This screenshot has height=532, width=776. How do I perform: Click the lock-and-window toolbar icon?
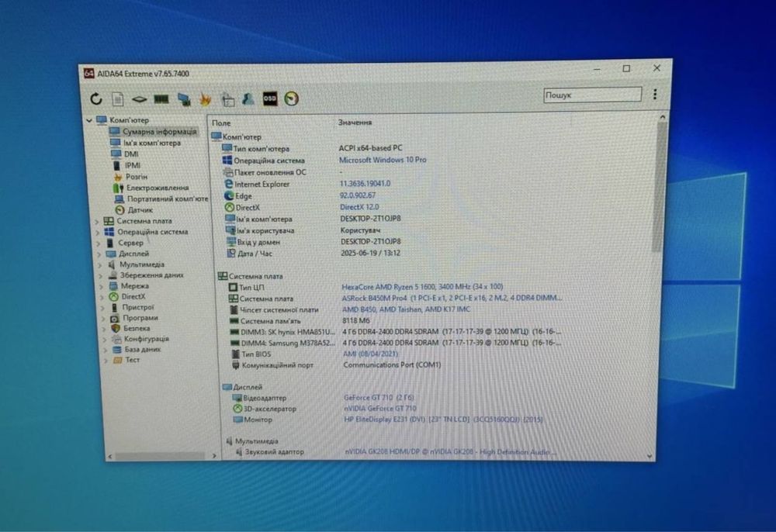click(227, 100)
